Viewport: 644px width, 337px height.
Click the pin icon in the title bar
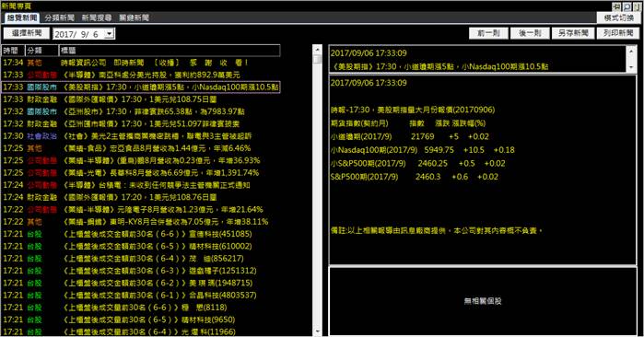616,6
